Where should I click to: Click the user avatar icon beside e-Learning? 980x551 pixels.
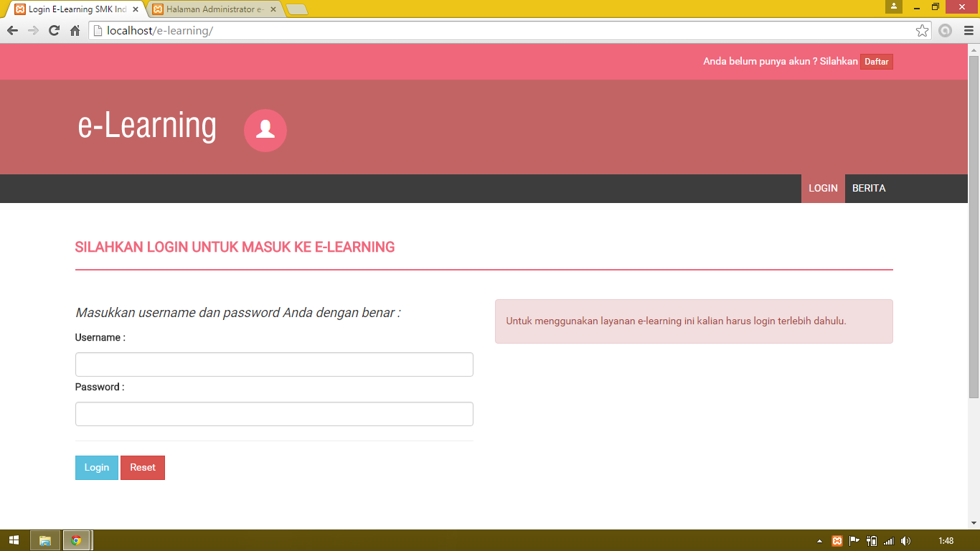(265, 131)
